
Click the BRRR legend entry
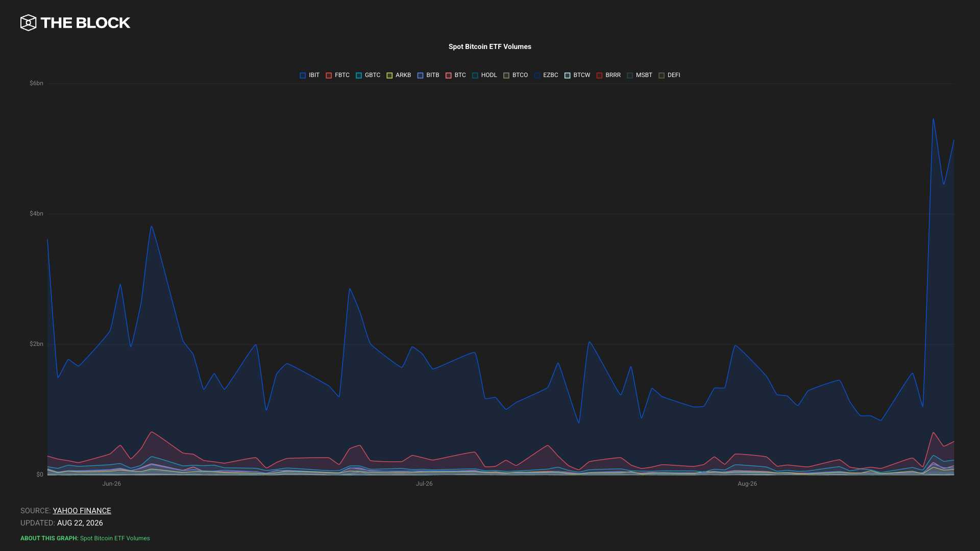coord(608,76)
